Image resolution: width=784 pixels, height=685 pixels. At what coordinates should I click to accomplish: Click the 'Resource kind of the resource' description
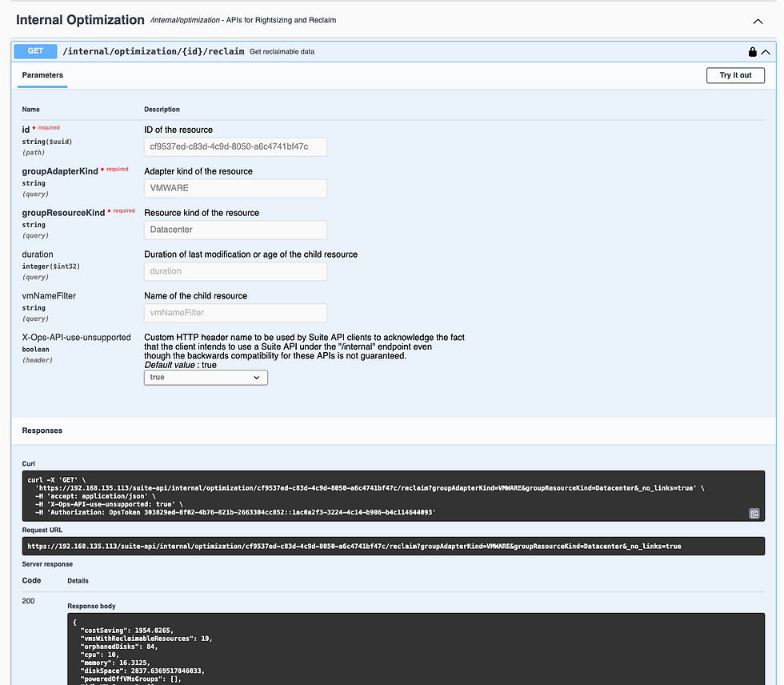tap(202, 213)
